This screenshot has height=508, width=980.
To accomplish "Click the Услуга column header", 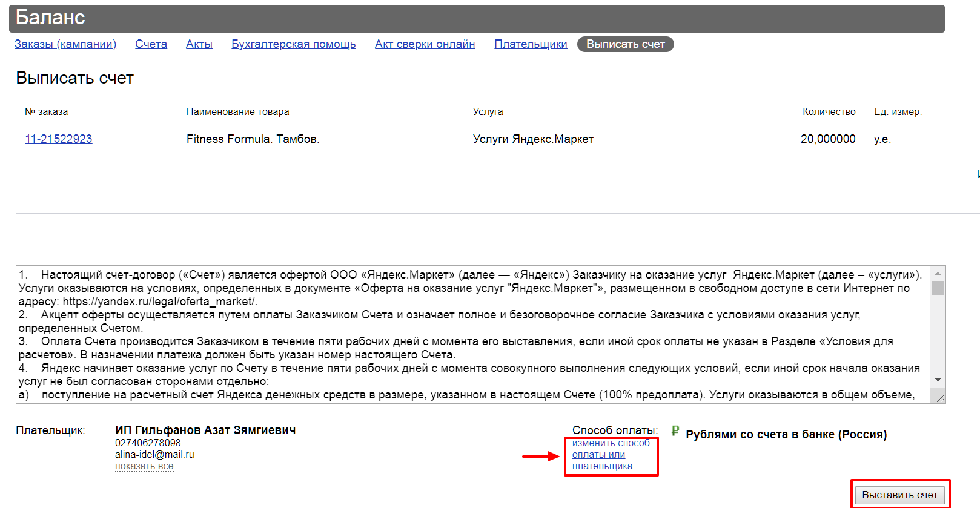I will pos(488,111).
